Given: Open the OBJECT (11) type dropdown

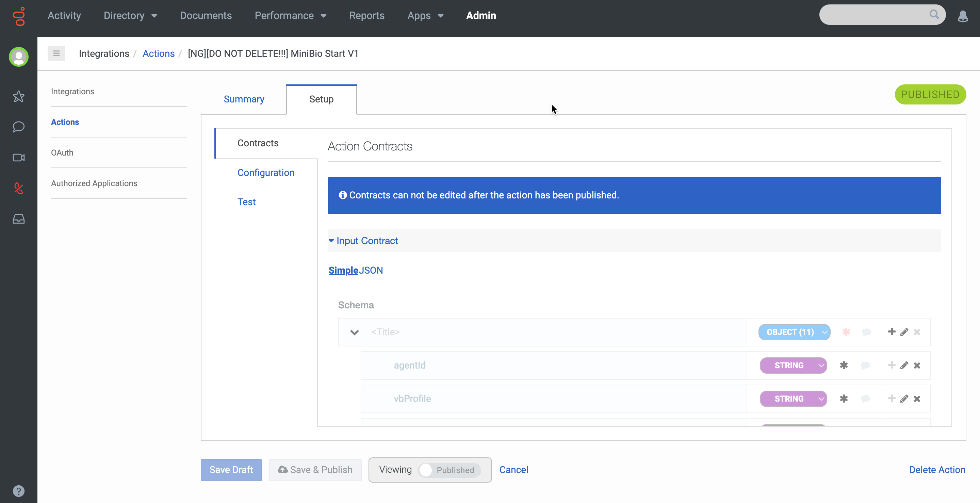Looking at the screenshot, I should pos(794,332).
